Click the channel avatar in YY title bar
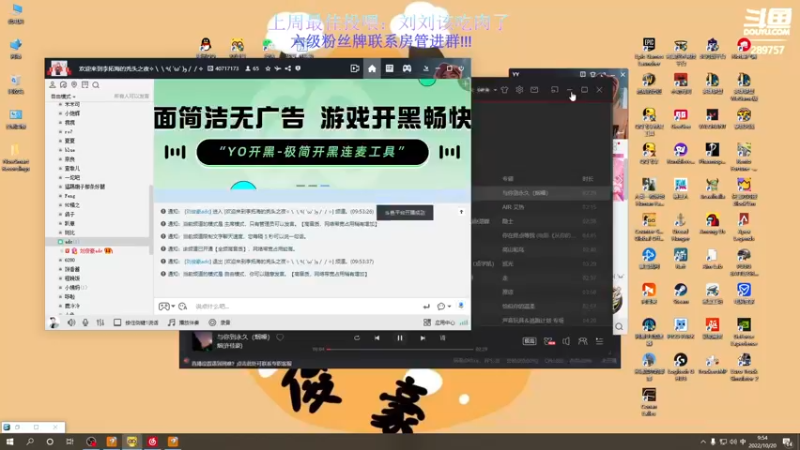Image resolution: width=800 pixels, height=450 pixels. tap(59, 68)
